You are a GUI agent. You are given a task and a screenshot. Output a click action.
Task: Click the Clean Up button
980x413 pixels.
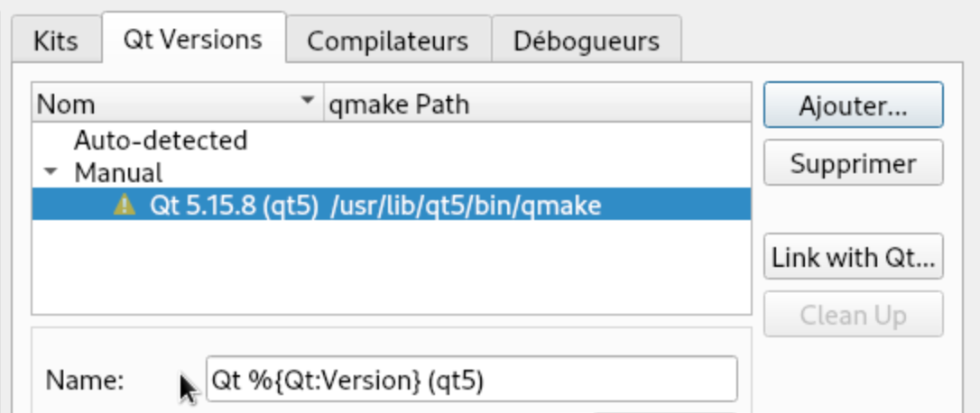(x=853, y=315)
